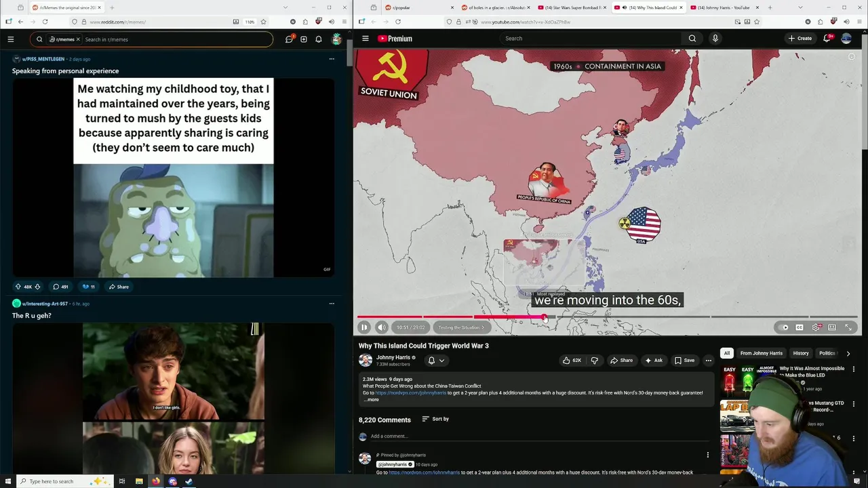Seek on the video progress bar
The height and width of the screenshot is (488, 868).
click(607, 317)
